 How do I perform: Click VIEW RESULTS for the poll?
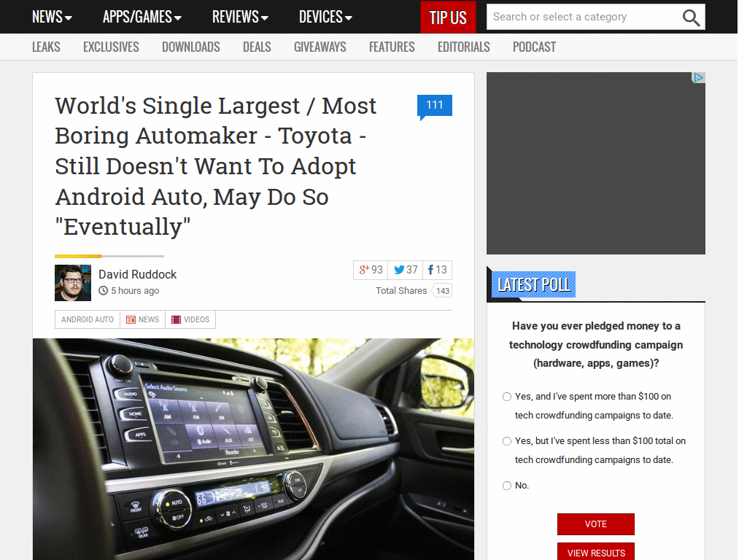coord(595,553)
